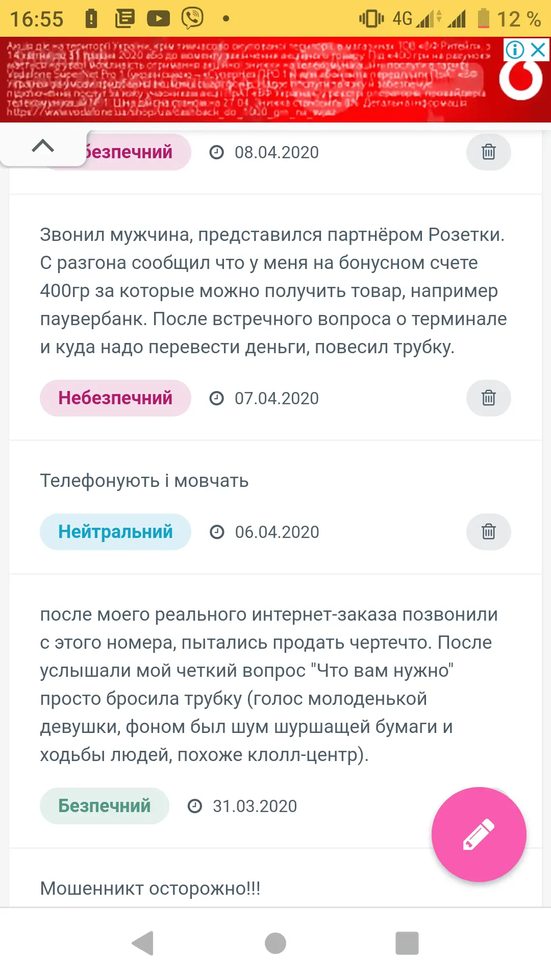Tap the 'Мошенникт осторожно!!!' review
The image size is (551, 980).
coord(151,889)
